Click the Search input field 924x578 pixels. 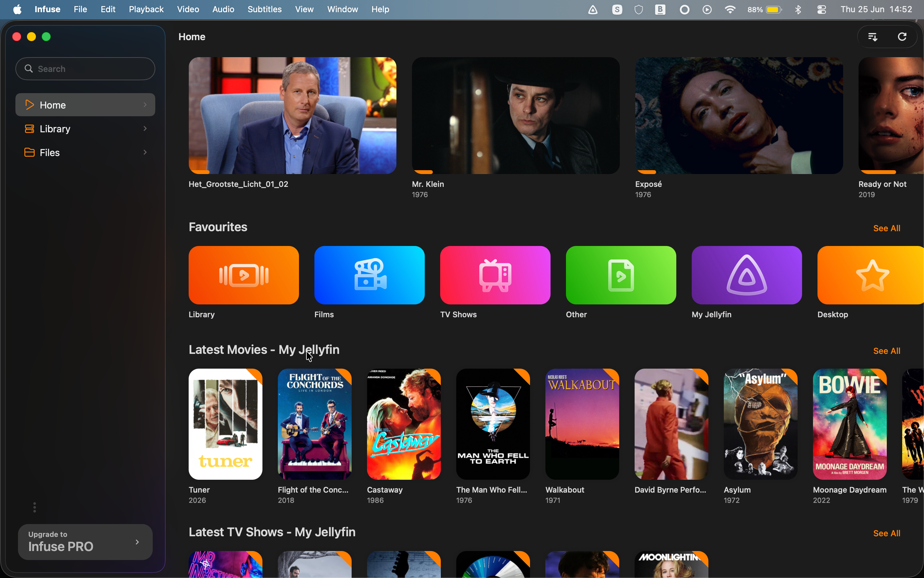click(85, 68)
